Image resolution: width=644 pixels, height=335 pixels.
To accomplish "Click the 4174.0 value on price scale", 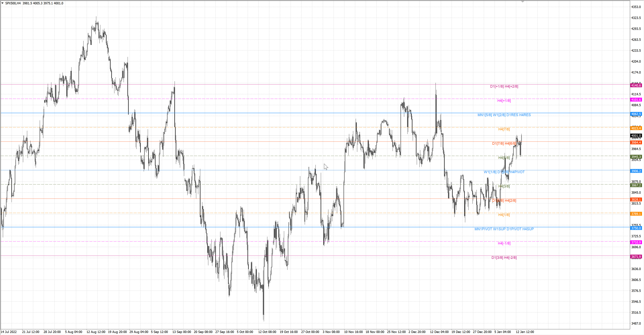I will click(636, 72).
